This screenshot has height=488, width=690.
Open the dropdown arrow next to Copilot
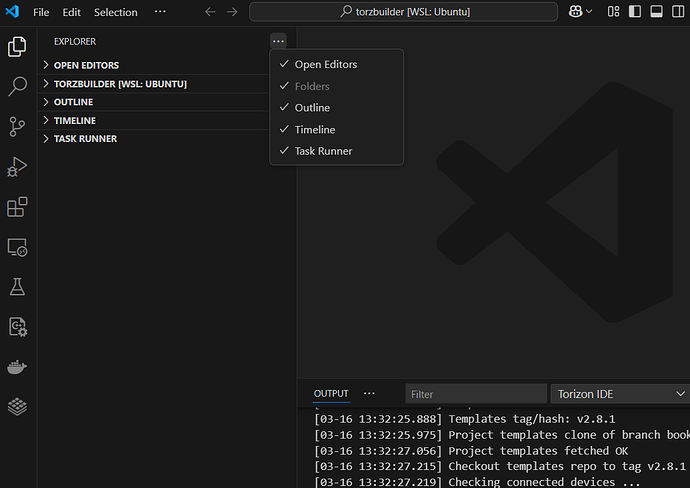point(589,11)
